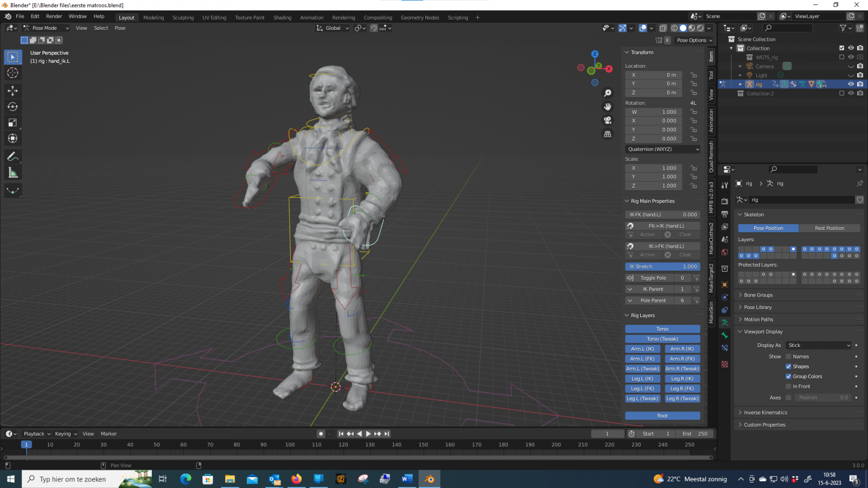Switch to rendered viewport shading
The width and height of the screenshot is (868, 488).
click(700, 28)
